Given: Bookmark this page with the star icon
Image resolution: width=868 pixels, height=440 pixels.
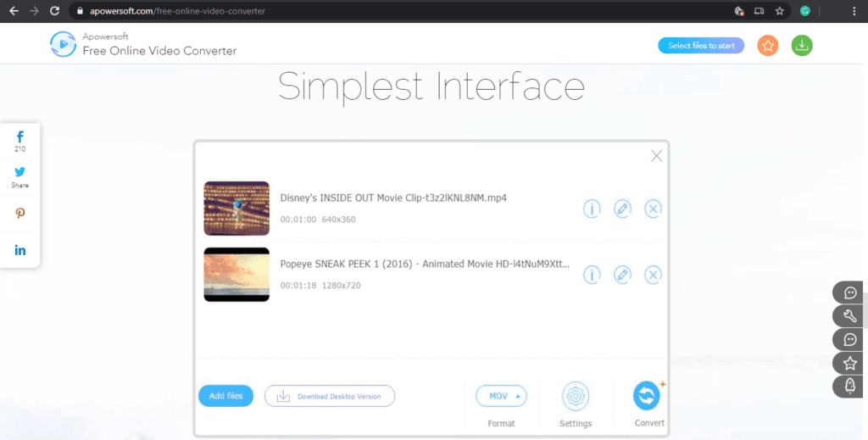Looking at the screenshot, I should [780, 10].
